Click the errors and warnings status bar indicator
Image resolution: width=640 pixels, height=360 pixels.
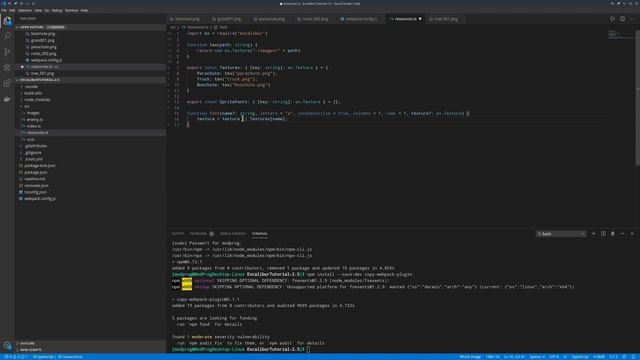15,357
